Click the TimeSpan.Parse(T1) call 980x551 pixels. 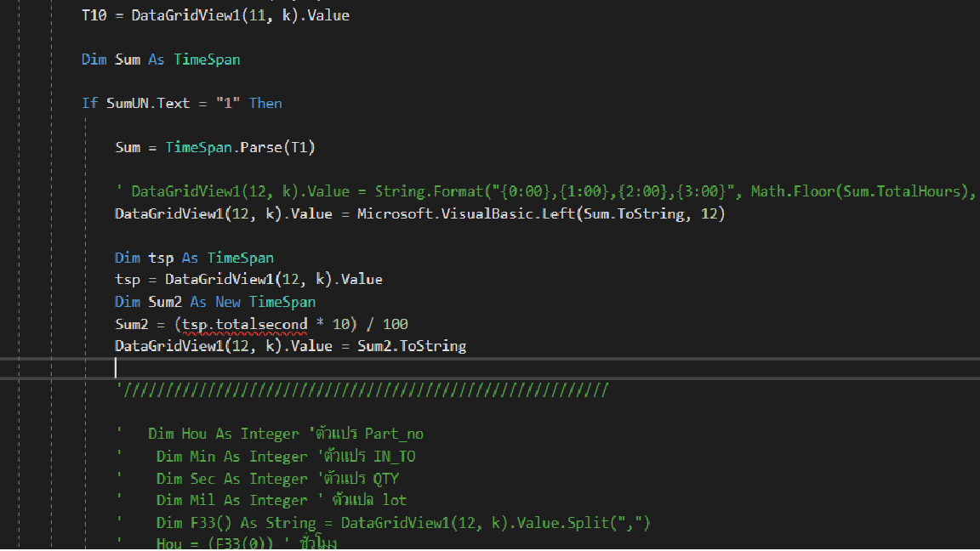click(x=240, y=147)
